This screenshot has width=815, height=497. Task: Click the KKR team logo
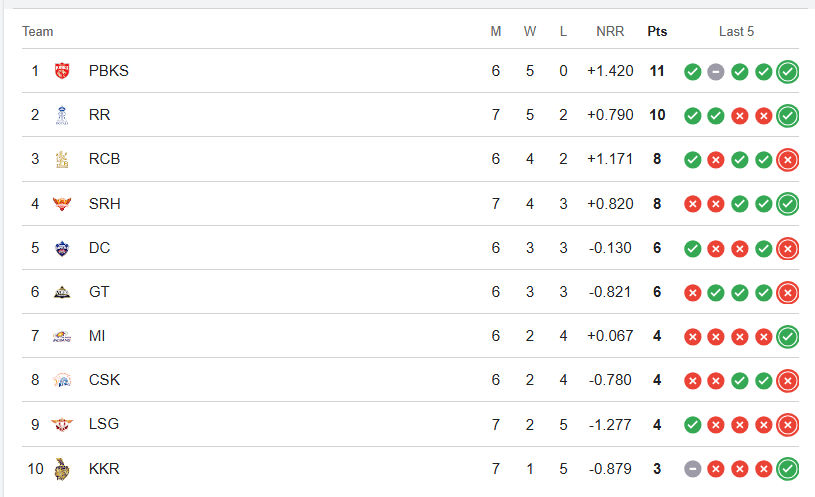click(x=63, y=468)
